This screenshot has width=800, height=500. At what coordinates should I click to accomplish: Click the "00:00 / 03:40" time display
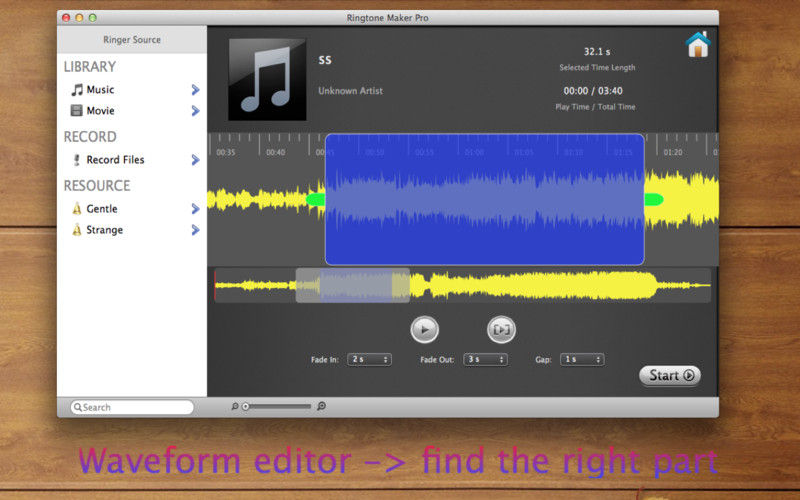click(593, 91)
